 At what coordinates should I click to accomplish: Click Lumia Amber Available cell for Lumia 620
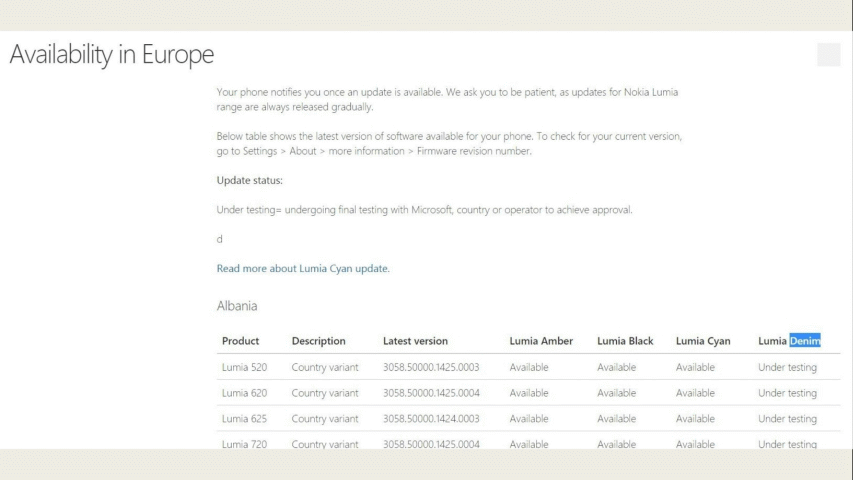click(529, 393)
